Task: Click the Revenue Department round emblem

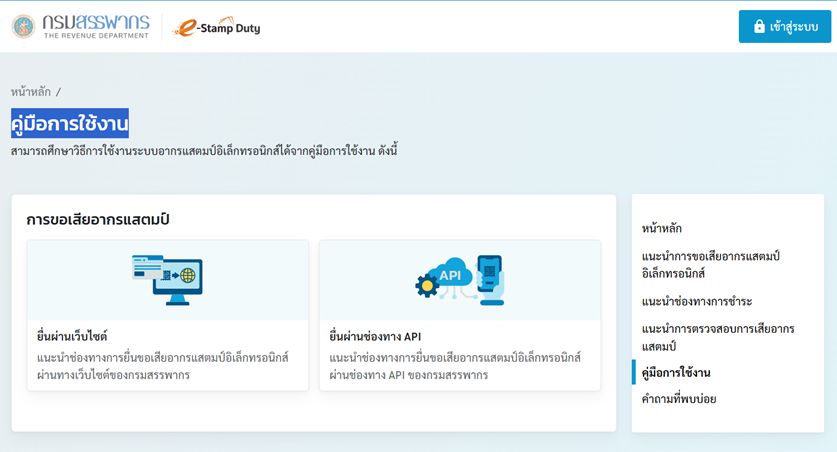Action: [x=23, y=27]
